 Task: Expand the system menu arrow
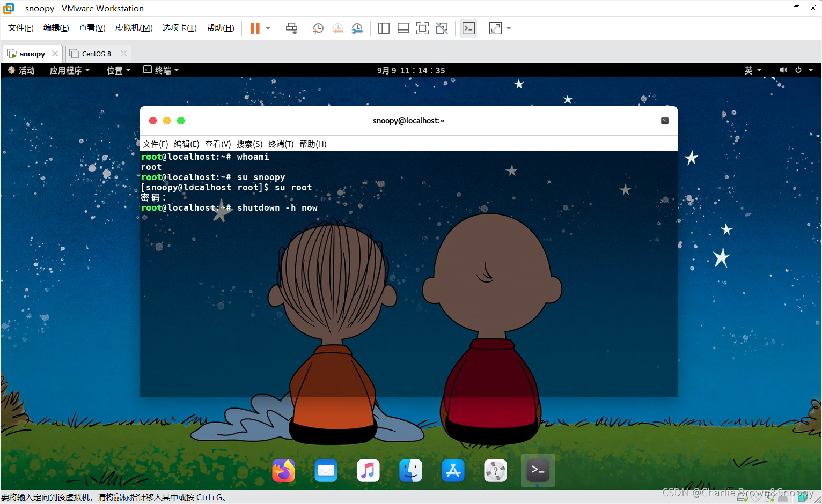811,70
